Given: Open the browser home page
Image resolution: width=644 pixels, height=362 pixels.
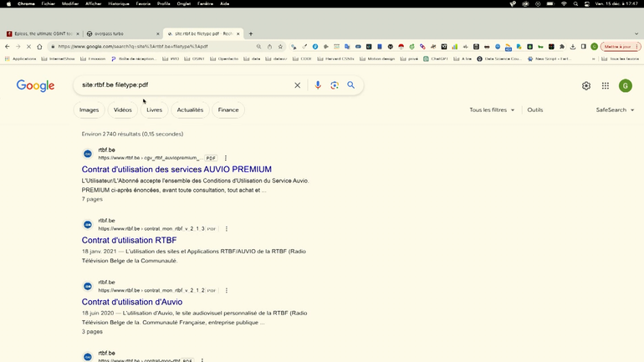Looking at the screenshot, I should tap(39, 46).
